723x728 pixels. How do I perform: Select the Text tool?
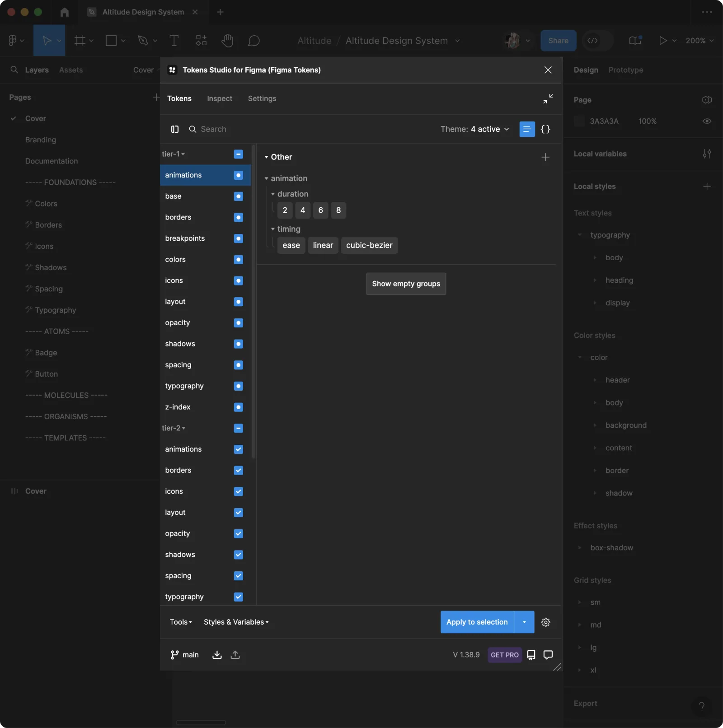tap(174, 41)
